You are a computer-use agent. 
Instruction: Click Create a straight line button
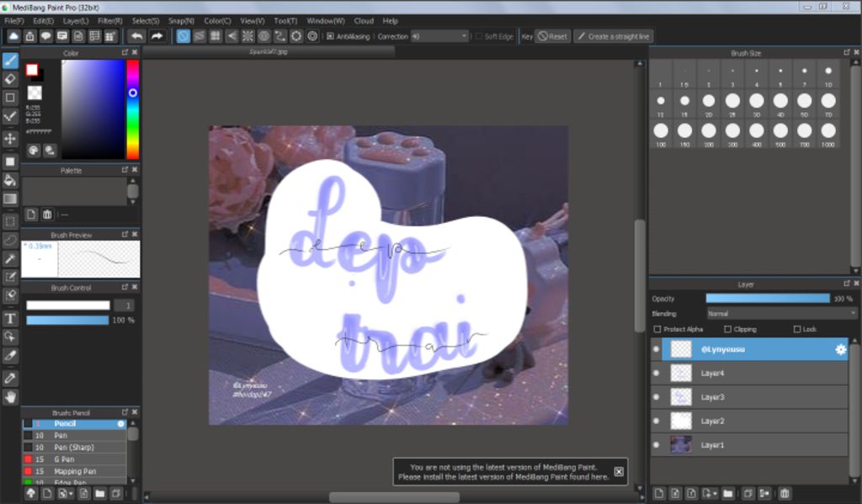613,36
